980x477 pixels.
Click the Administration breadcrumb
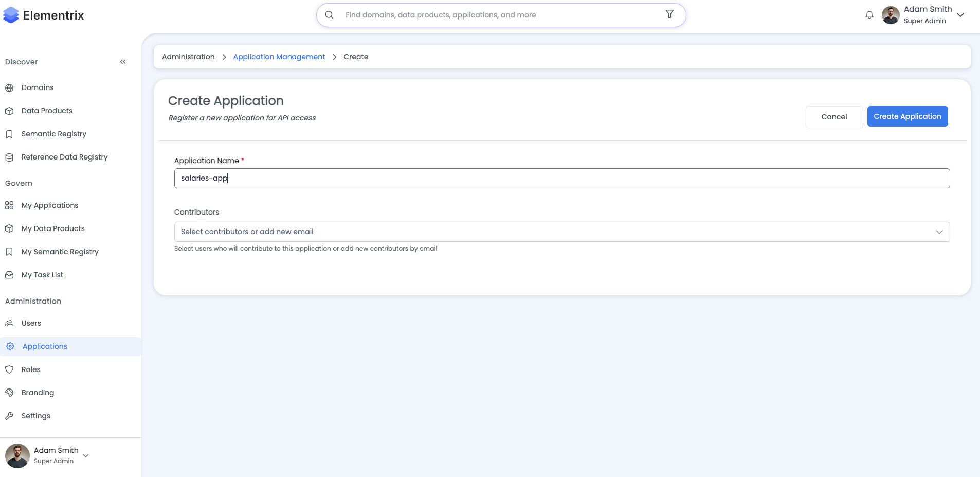(188, 57)
